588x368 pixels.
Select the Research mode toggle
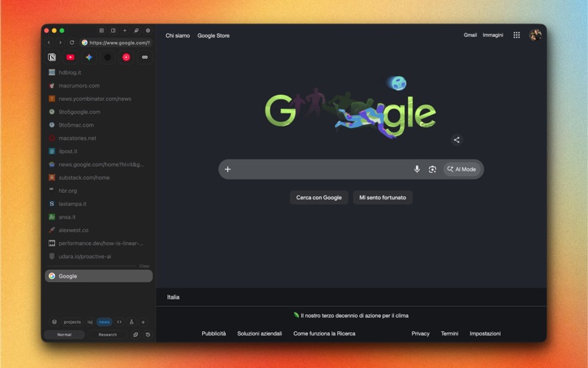click(x=107, y=335)
